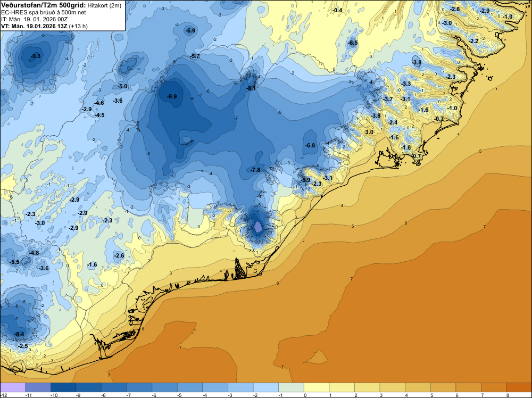The image size is (532, 398).
Task: Click the -6.8 temperature label
Action: click(310, 145)
